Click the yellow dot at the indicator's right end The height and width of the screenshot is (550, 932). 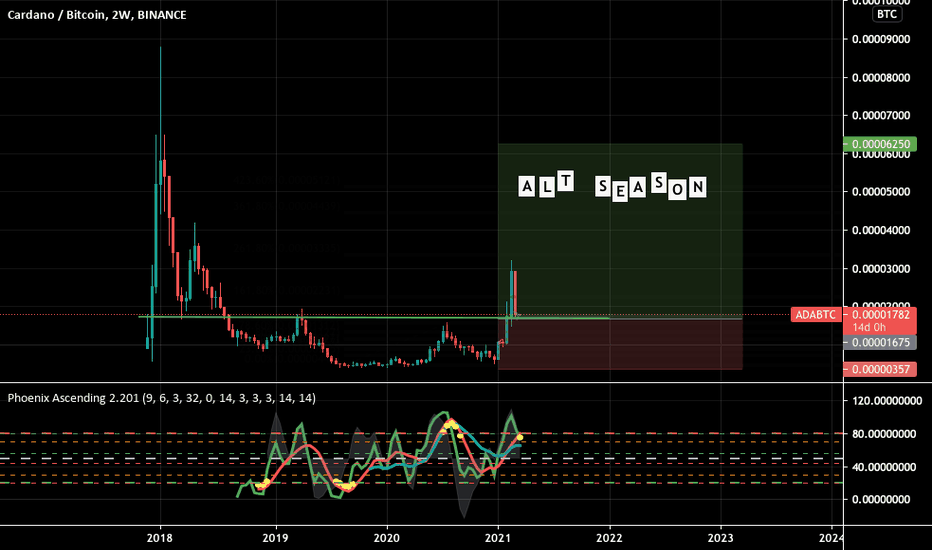click(x=520, y=438)
